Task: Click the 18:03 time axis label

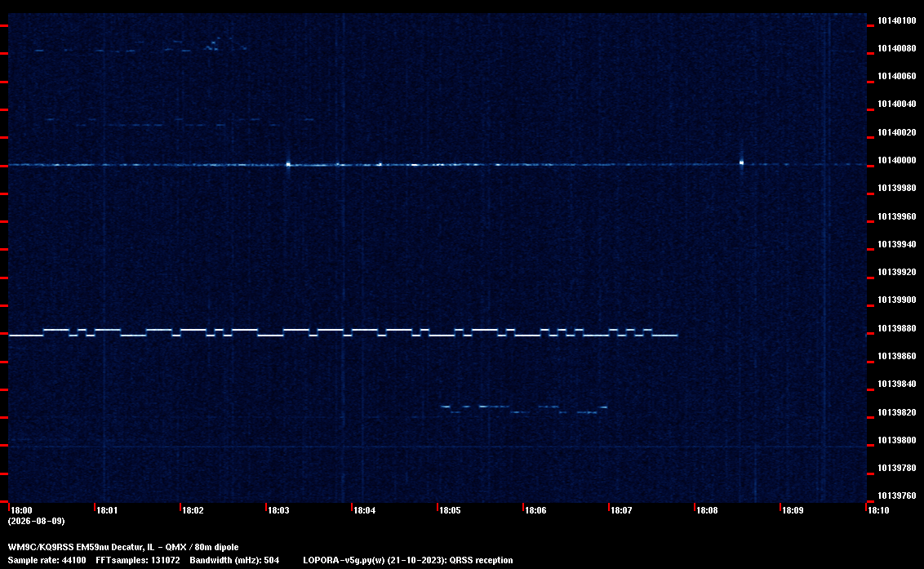Action: pyautogui.click(x=278, y=510)
